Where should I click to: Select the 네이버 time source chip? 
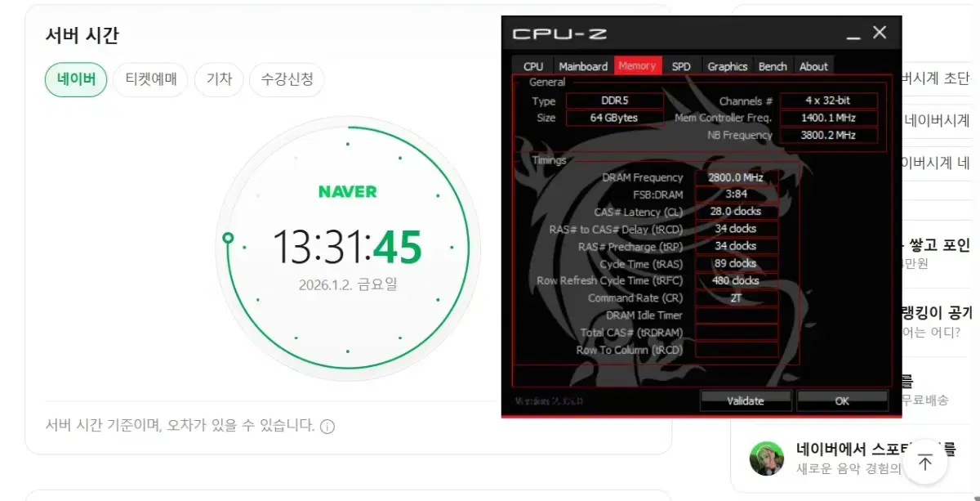(76, 80)
